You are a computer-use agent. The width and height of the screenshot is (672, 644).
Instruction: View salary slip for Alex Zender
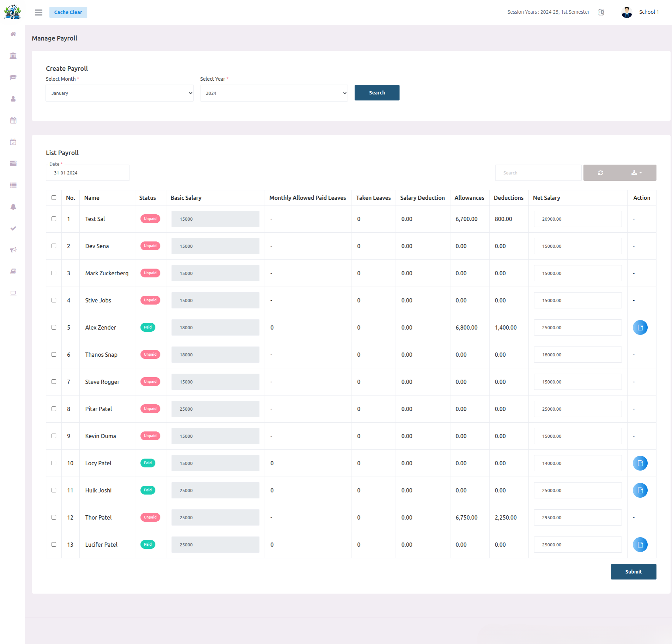(640, 327)
